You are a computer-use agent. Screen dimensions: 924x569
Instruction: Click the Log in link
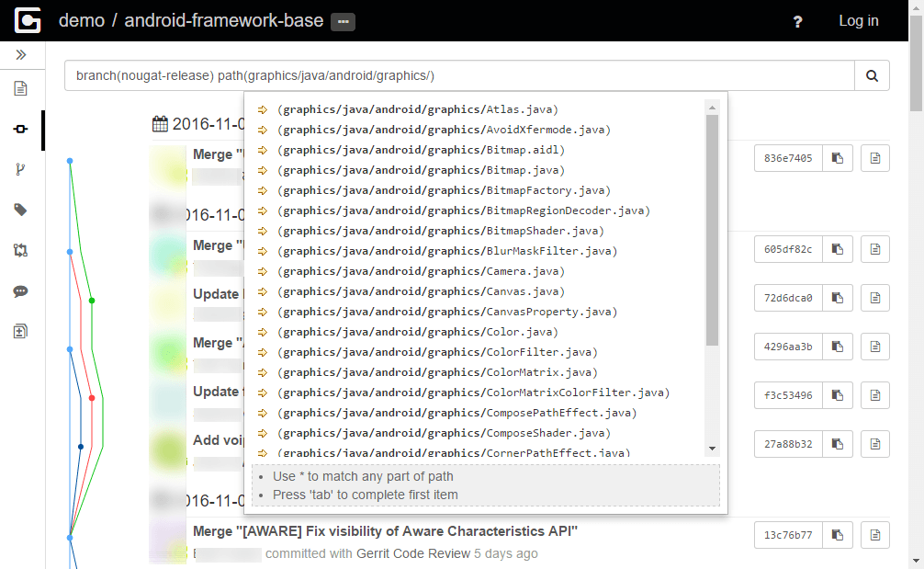[858, 20]
